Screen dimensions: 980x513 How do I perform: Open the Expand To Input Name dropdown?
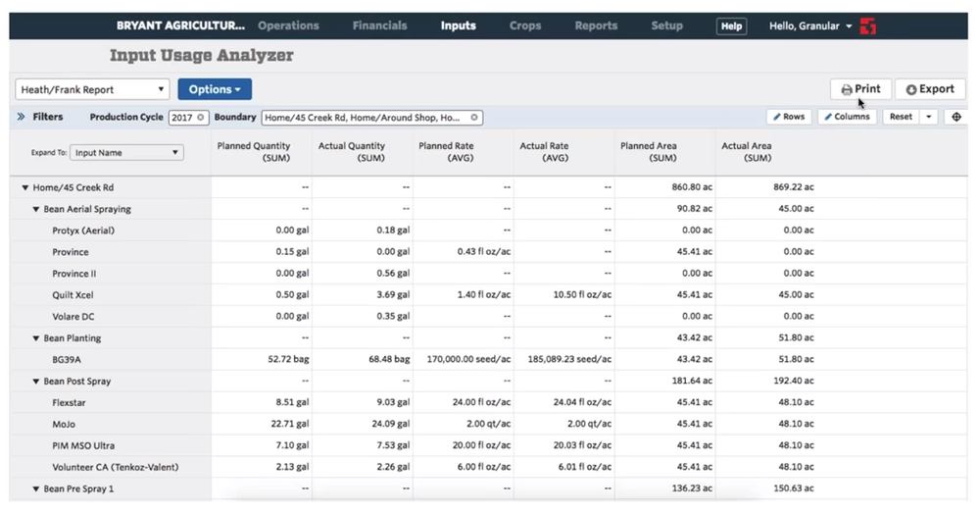126,153
